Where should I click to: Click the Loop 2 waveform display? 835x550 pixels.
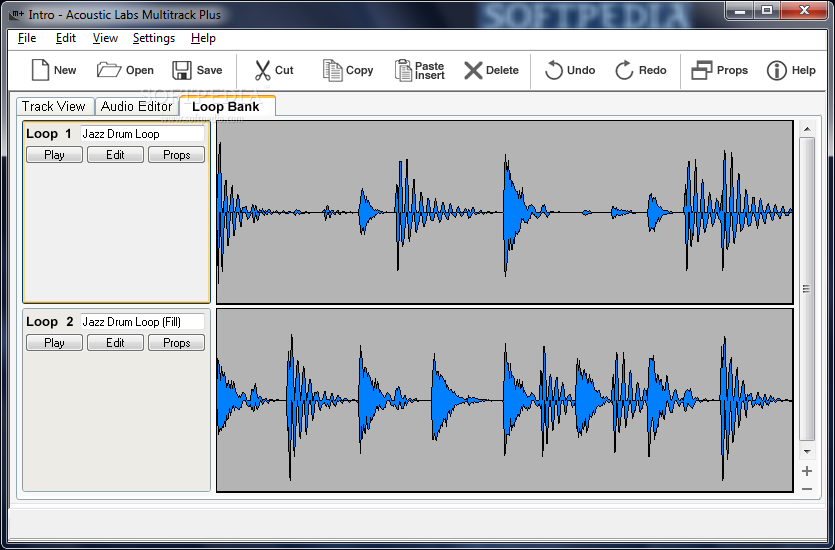point(505,400)
